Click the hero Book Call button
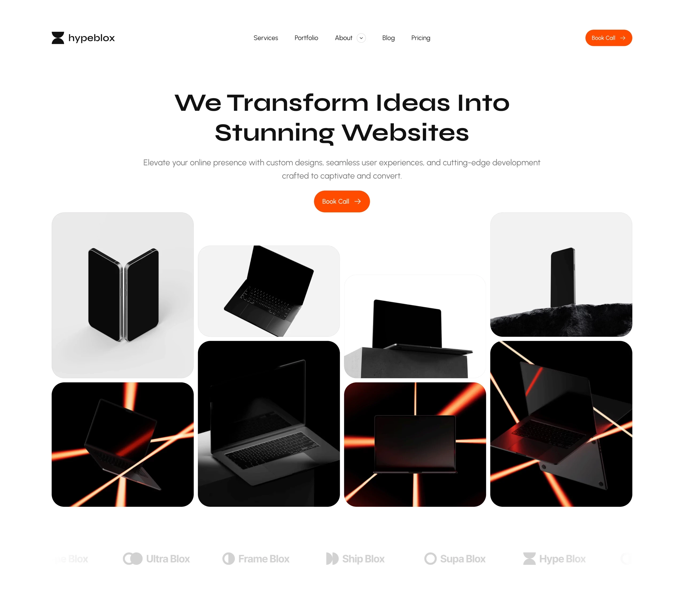 (341, 201)
